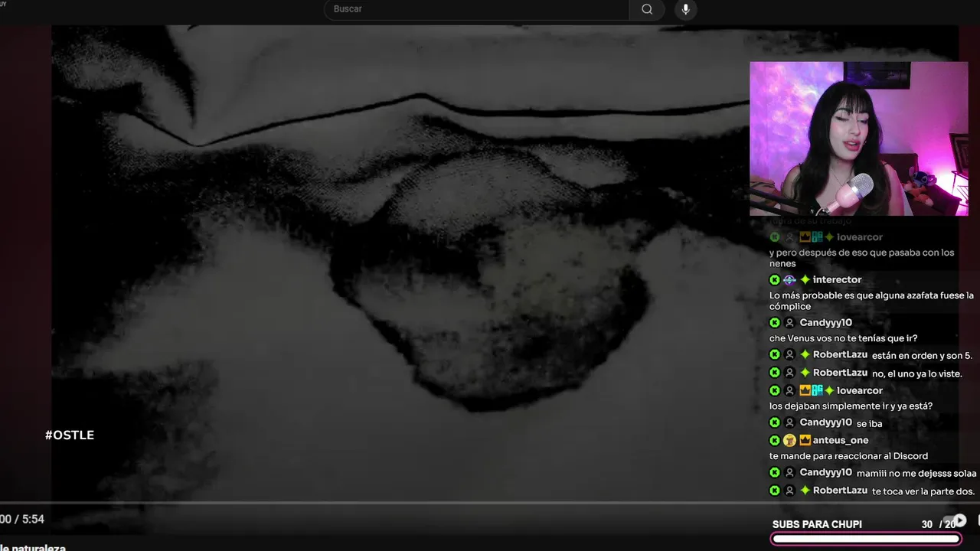
Task: Click message 'che Venus vos no te tenías que ir?'
Action: [x=843, y=338]
